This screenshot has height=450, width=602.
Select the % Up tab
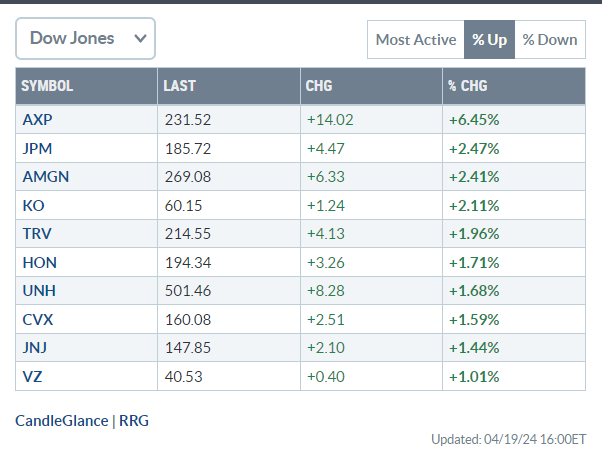click(489, 40)
